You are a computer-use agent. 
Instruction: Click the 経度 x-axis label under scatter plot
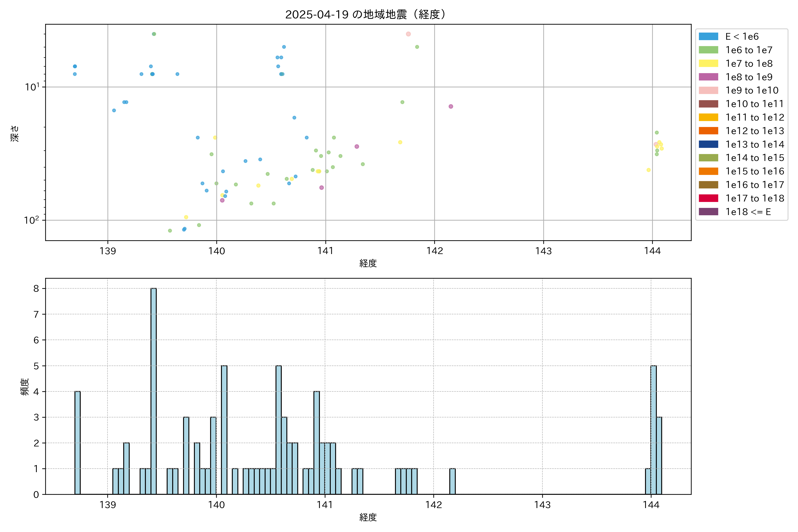368,263
